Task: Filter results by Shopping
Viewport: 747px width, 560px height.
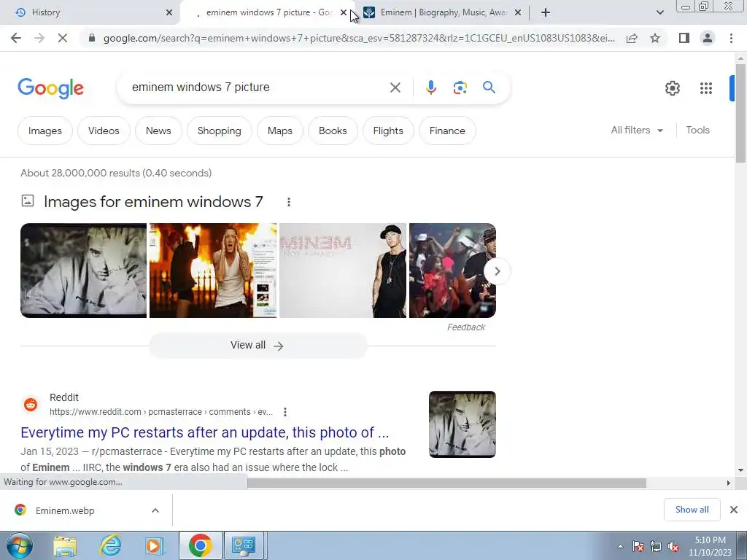Action: pos(219,131)
